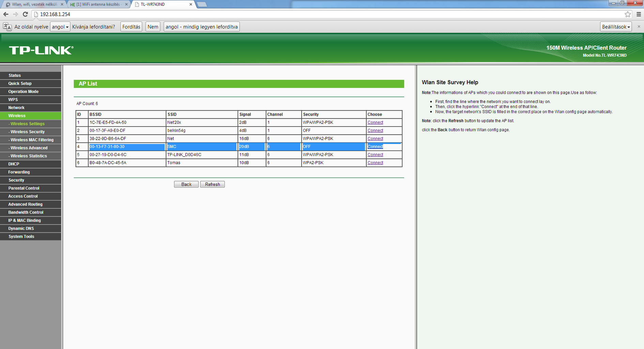Close the WiFi antenna készítés tab

coord(126,4)
